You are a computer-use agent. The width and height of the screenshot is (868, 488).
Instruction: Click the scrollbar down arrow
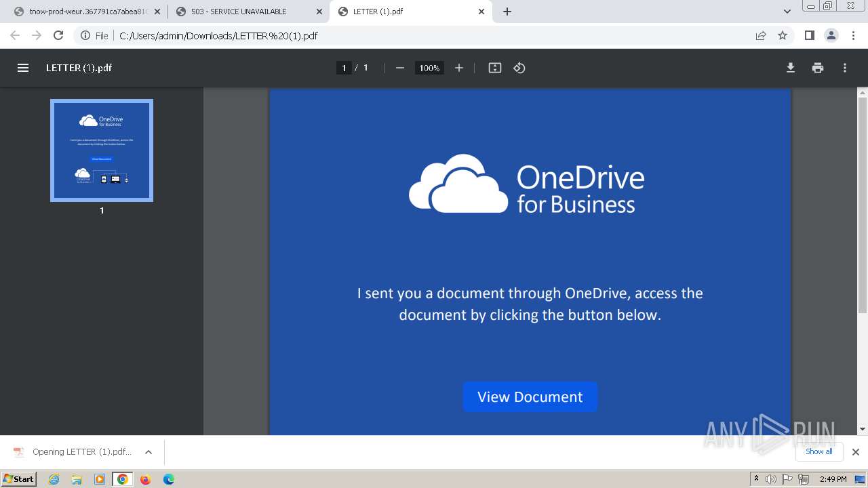click(863, 430)
